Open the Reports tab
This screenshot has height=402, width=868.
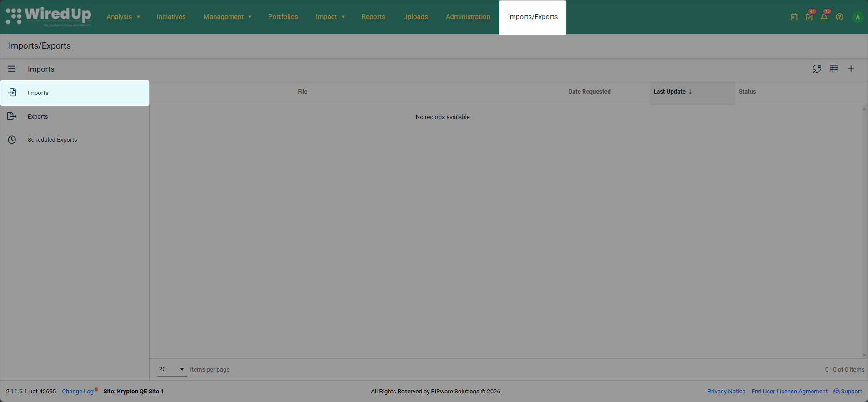tap(374, 17)
